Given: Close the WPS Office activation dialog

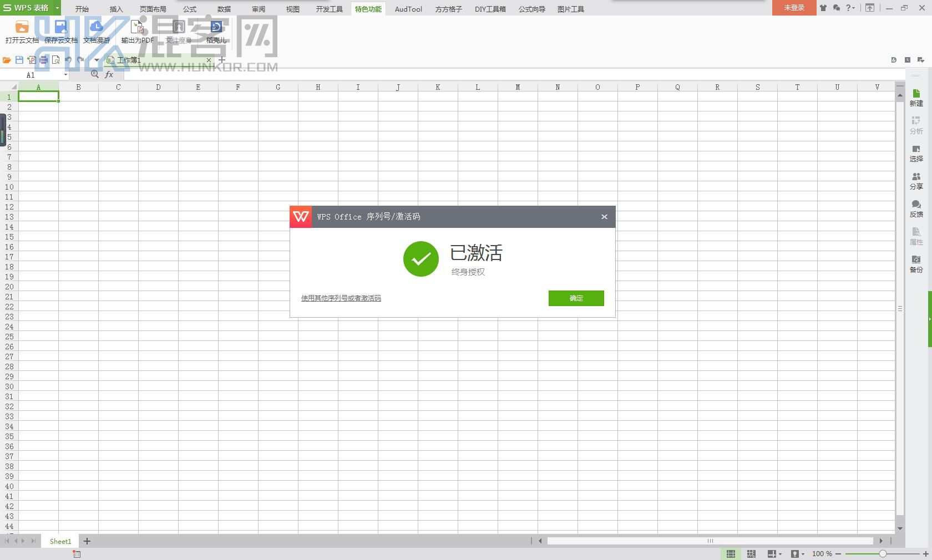Looking at the screenshot, I should (x=604, y=217).
